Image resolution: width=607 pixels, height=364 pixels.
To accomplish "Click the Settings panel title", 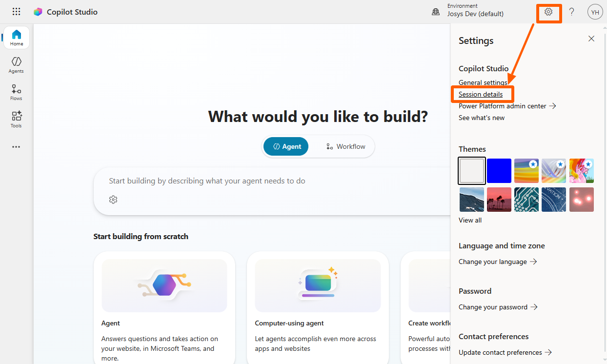I will coord(476,41).
